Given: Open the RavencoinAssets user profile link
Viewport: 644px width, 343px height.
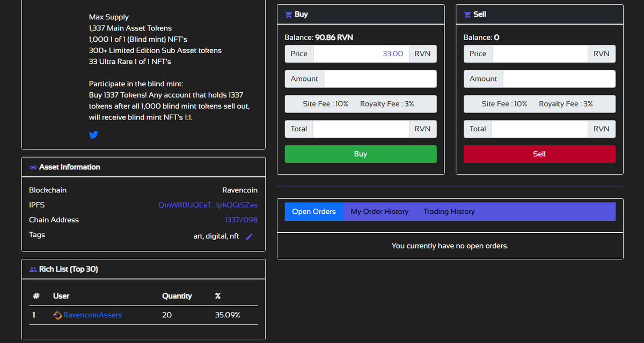Looking at the screenshot, I should coord(92,315).
